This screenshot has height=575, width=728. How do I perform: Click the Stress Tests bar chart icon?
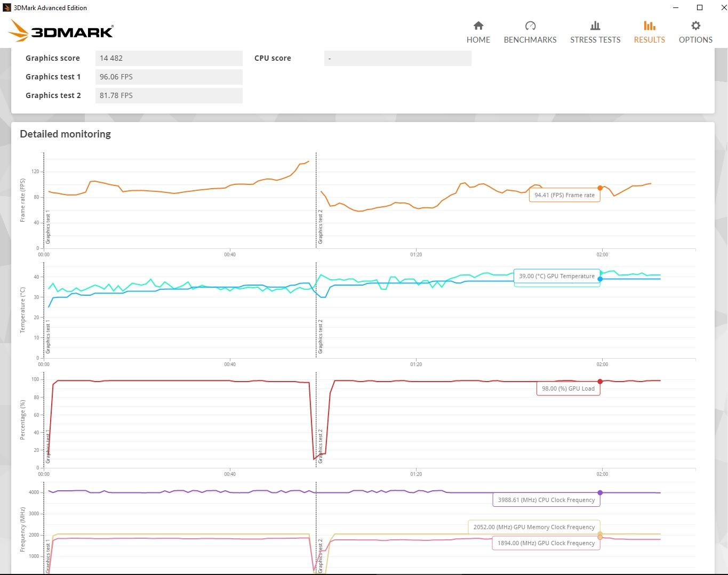[595, 26]
